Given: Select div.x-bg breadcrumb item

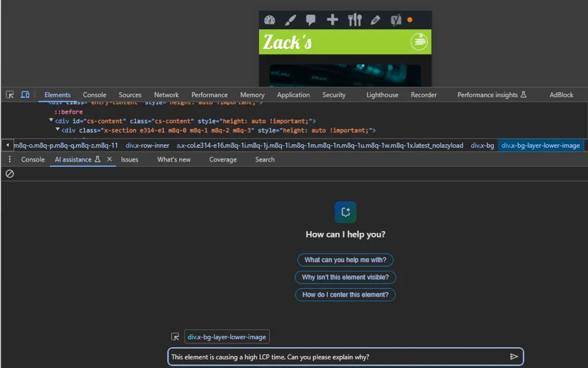Looking at the screenshot, I should [x=482, y=145].
